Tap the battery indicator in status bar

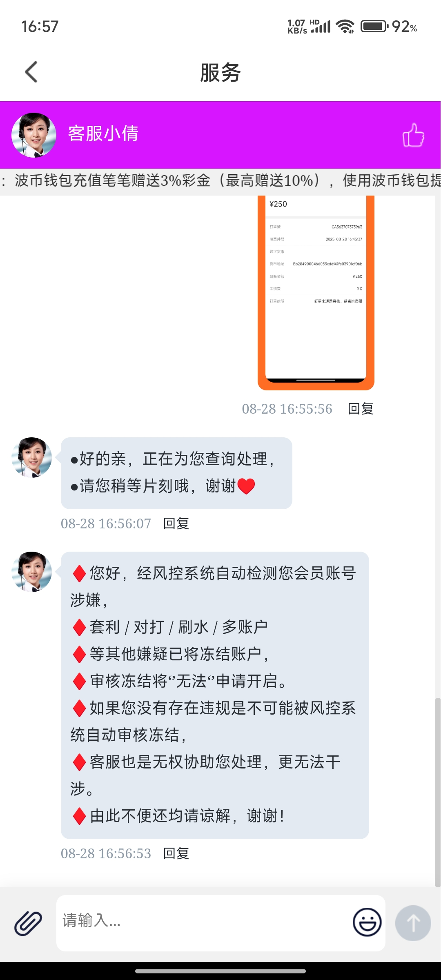(374, 27)
